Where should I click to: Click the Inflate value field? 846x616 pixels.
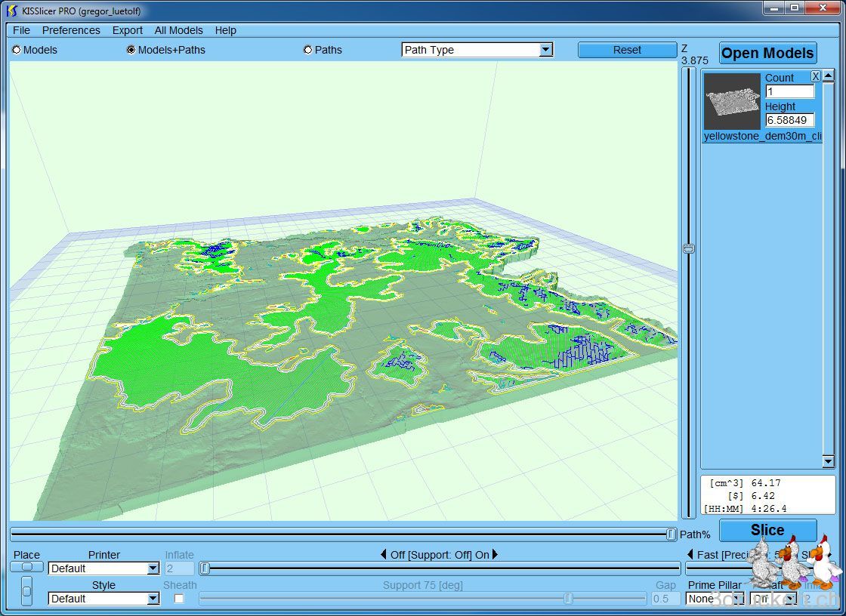click(179, 568)
